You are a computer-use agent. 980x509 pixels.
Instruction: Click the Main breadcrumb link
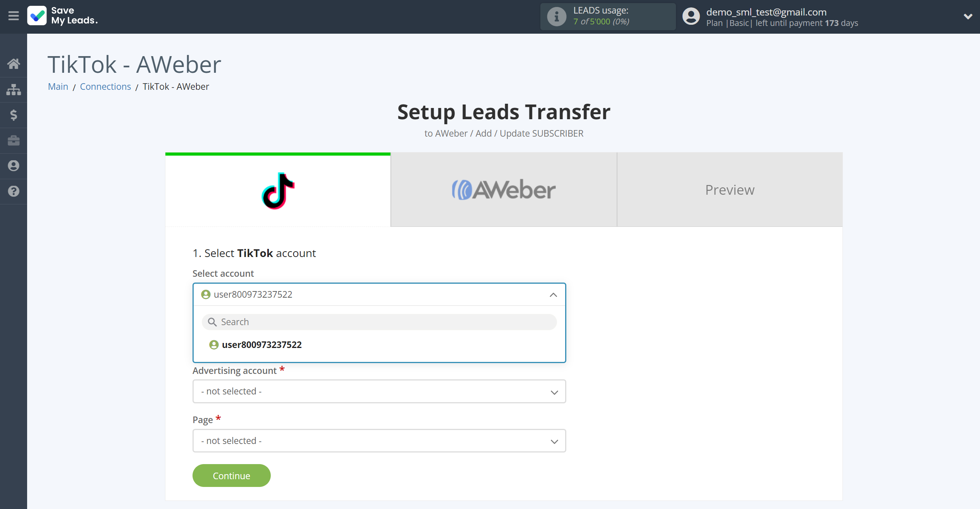click(x=58, y=86)
